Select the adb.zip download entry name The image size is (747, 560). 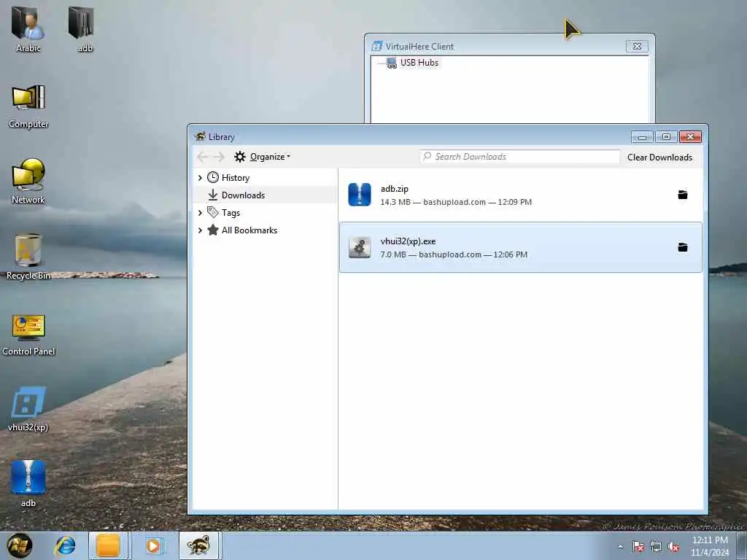[x=395, y=189]
